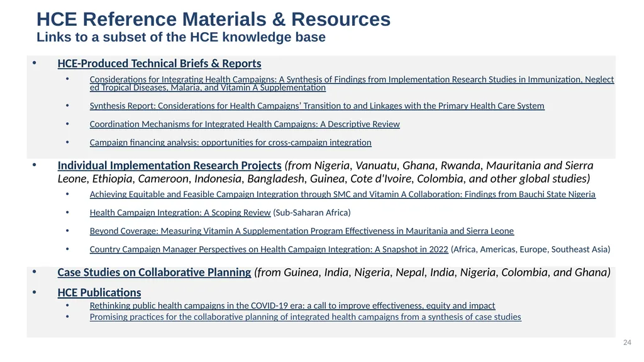The width and height of the screenshot is (644, 362).
Task: Select the slide title HCE Reference Materials & Resources
Action: [214, 20]
